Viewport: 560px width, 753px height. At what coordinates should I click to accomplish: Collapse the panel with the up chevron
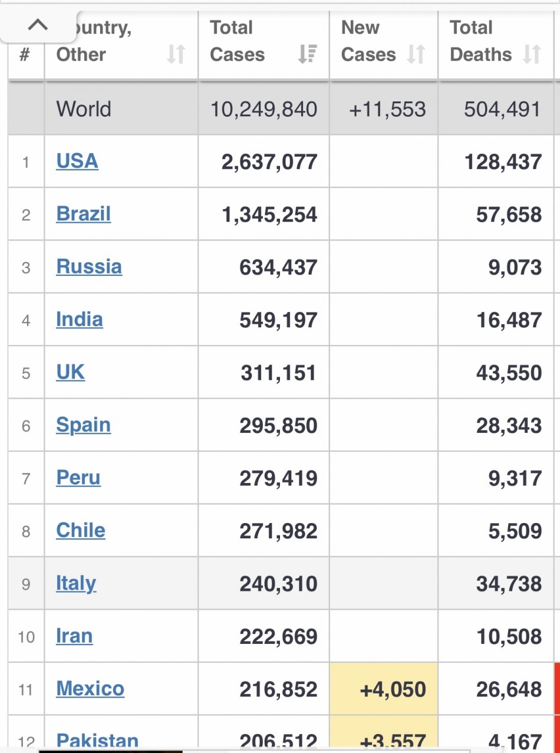(38, 25)
